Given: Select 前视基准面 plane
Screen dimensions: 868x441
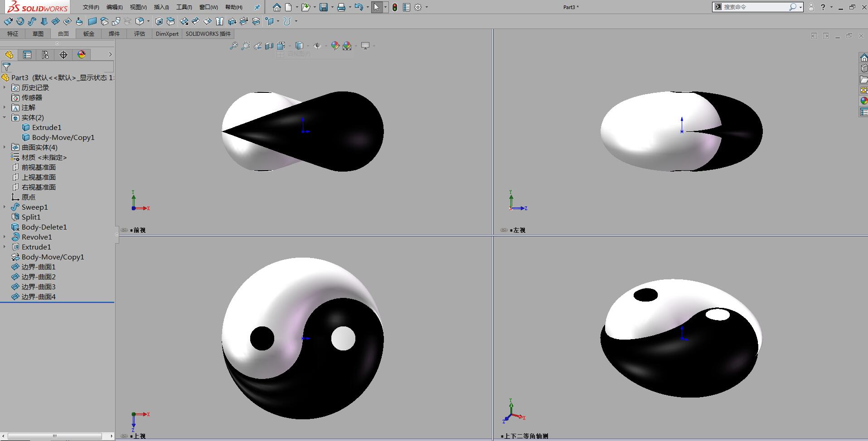Looking at the screenshot, I should (x=39, y=167).
